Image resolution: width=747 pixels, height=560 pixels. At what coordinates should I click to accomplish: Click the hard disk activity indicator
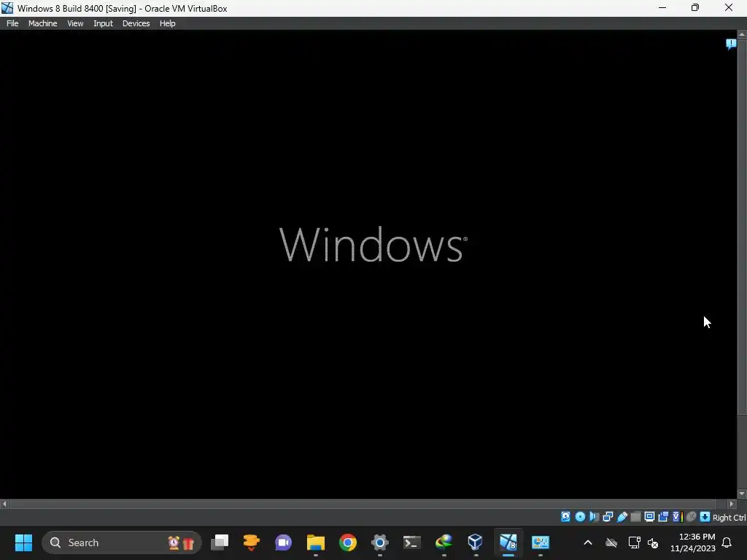click(565, 517)
